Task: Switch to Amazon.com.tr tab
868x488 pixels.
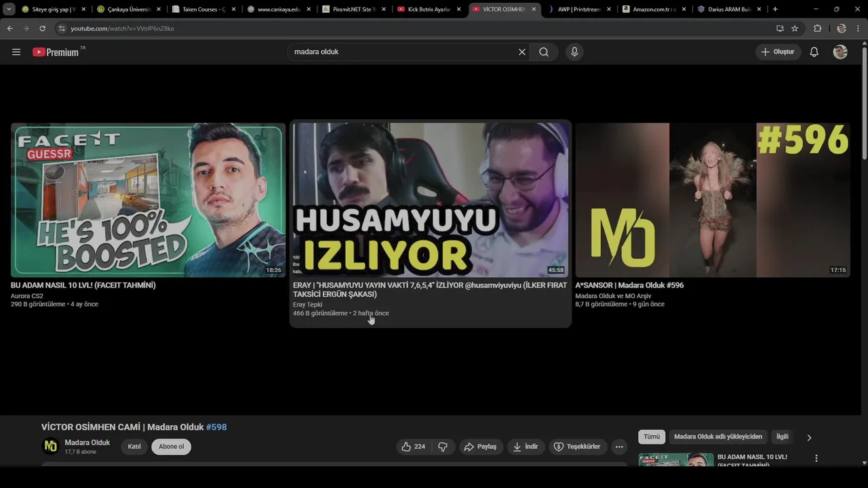Action: coord(654,9)
